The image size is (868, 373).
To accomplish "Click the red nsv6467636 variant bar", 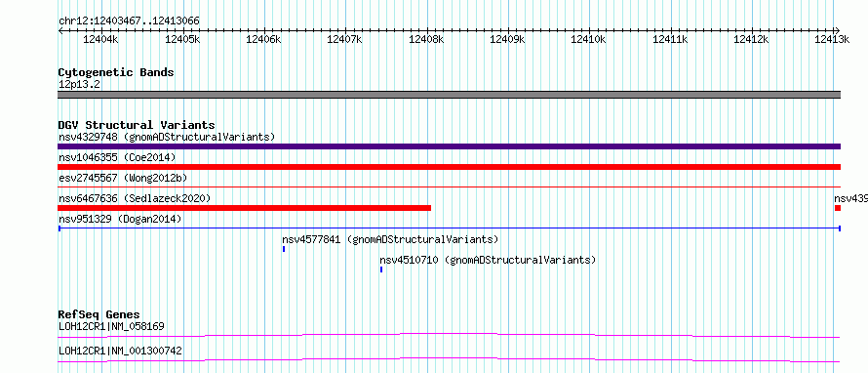I will point(244,208).
